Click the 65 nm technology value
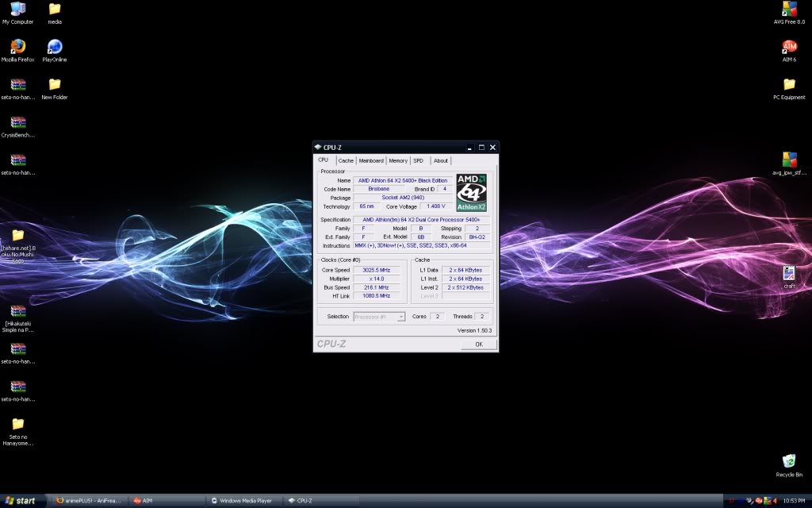 click(x=366, y=206)
